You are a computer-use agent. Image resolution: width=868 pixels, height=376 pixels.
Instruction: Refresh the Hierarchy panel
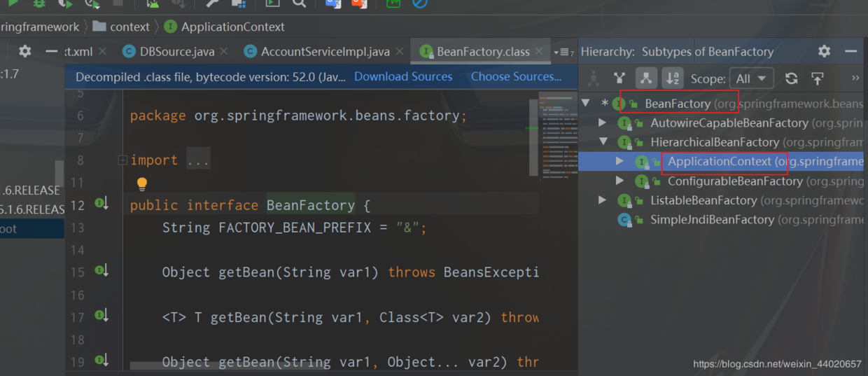pos(791,78)
